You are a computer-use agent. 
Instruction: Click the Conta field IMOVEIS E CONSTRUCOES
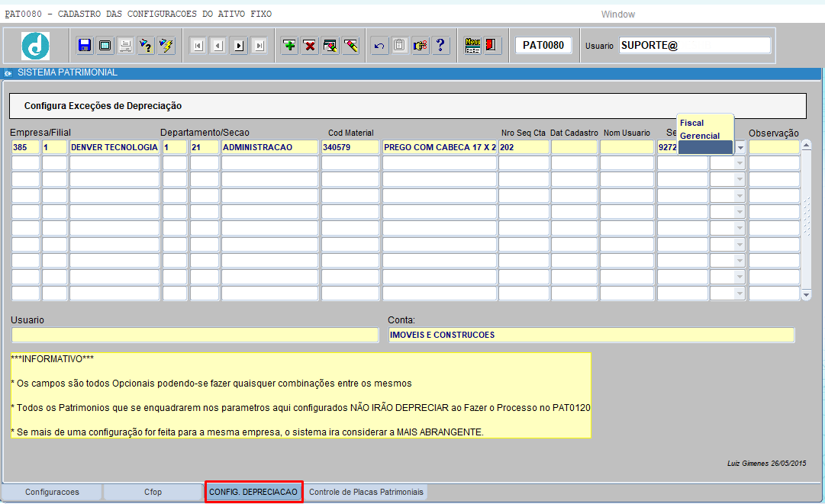[x=591, y=335]
